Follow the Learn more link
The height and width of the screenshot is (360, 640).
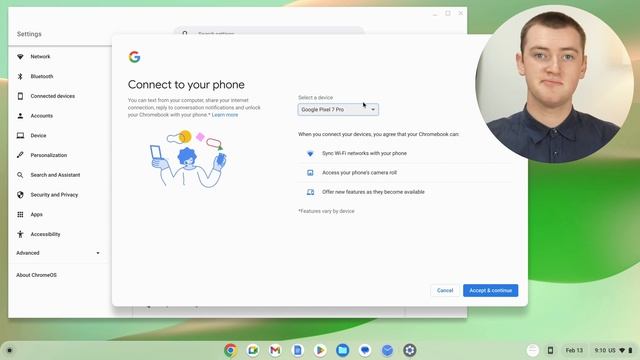coord(224,115)
